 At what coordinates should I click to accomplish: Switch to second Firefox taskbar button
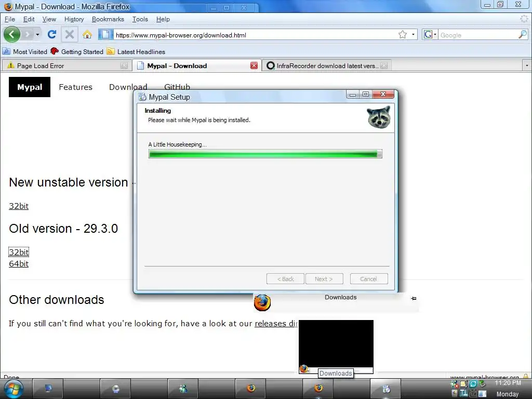pos(318,389)
